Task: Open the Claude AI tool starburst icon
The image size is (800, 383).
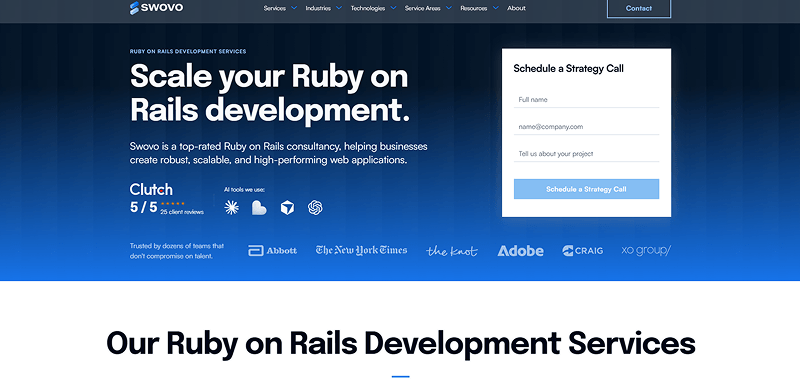Action: coord(232,207)
